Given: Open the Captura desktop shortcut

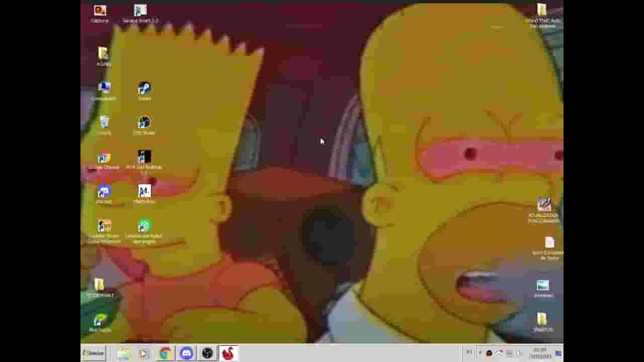Looking at the screenshot, I should [x=100, y=14].
